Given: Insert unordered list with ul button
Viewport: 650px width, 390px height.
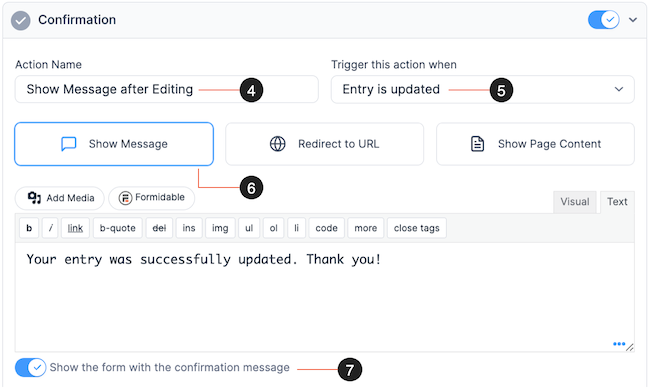Looking at the screenshot, I should [249, 228].
